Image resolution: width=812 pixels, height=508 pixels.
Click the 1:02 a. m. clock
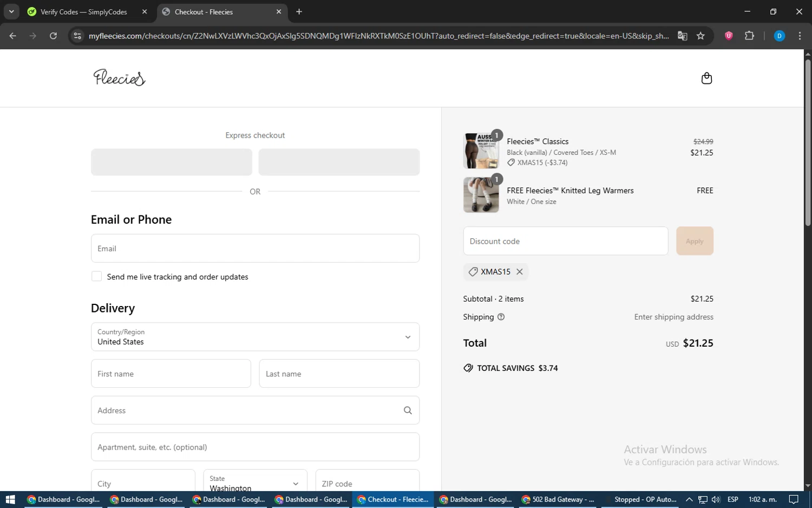762,499
